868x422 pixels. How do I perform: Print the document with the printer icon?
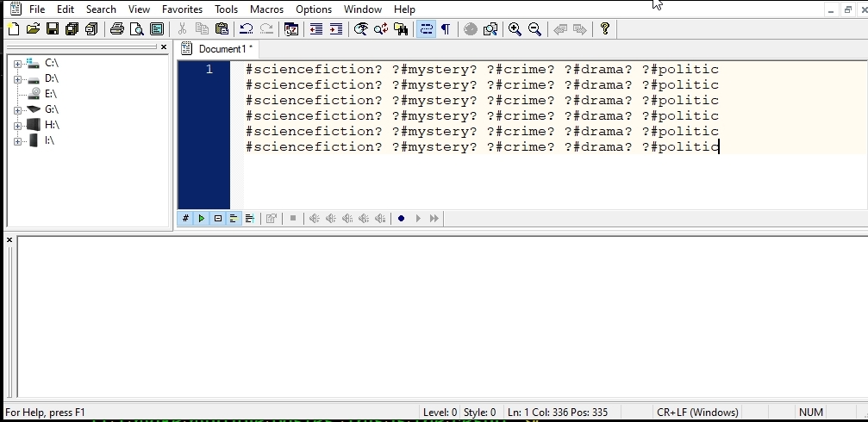(117, 28)
